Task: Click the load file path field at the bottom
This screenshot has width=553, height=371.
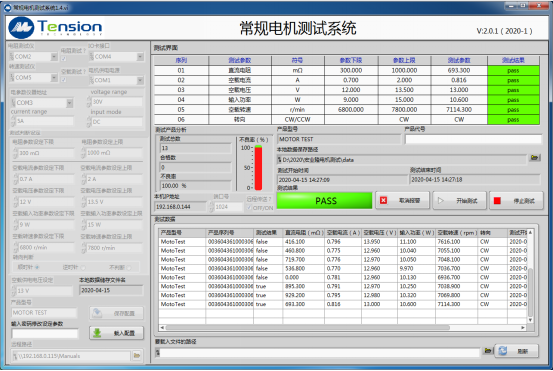Action: coord(318,352)
